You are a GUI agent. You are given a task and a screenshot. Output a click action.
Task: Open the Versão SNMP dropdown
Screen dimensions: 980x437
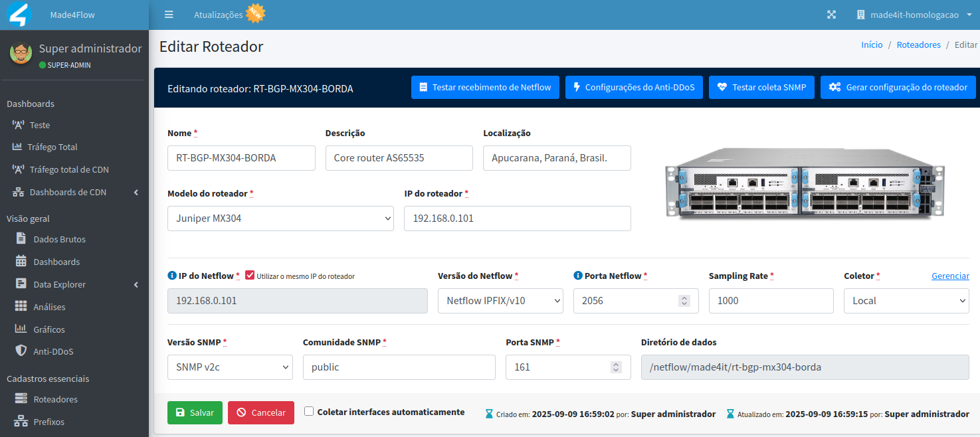click(230, 367)
